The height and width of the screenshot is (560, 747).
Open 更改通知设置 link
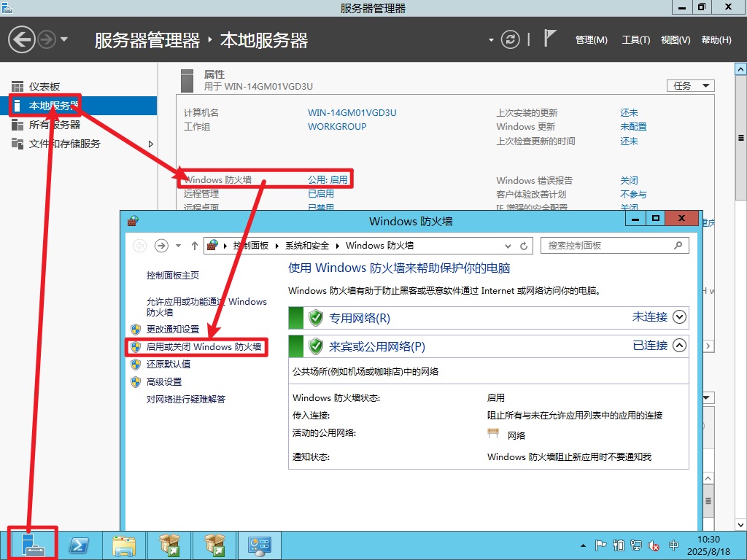[172, 329]
